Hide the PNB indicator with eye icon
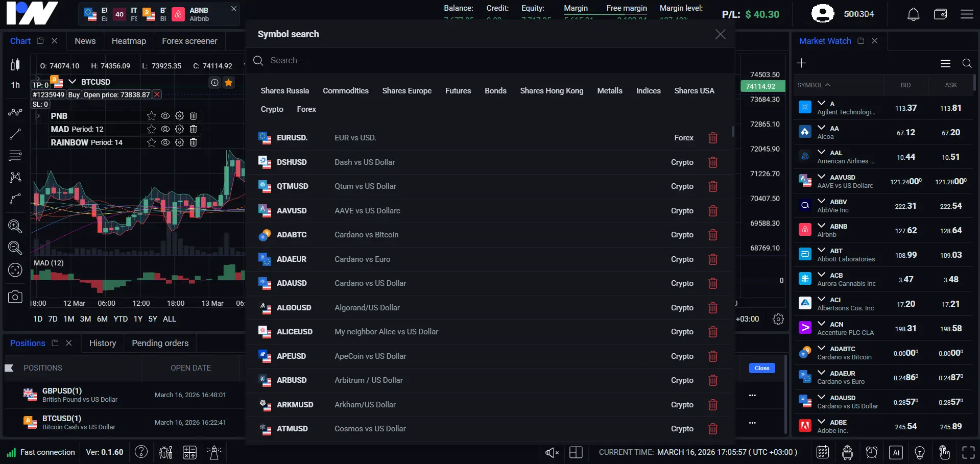 165,116
